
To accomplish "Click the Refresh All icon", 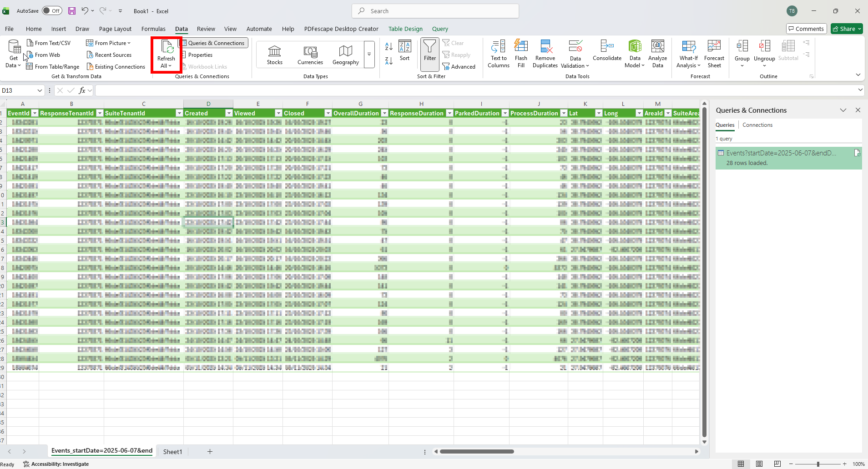I will point(167,47).
